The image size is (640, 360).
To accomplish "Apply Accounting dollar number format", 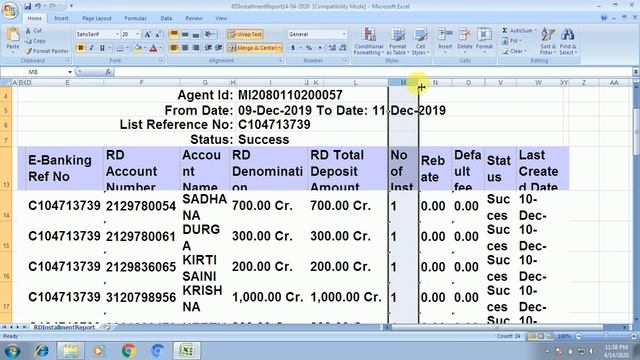I will pos(293,48).
